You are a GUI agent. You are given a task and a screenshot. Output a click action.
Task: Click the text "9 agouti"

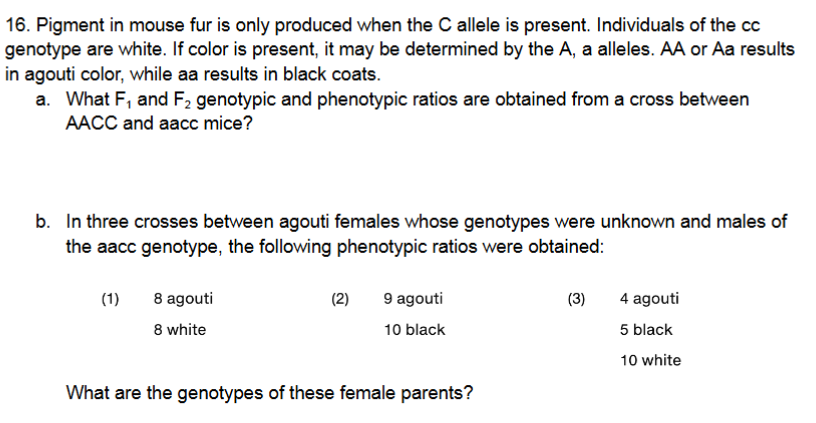[x=413, y=298]
